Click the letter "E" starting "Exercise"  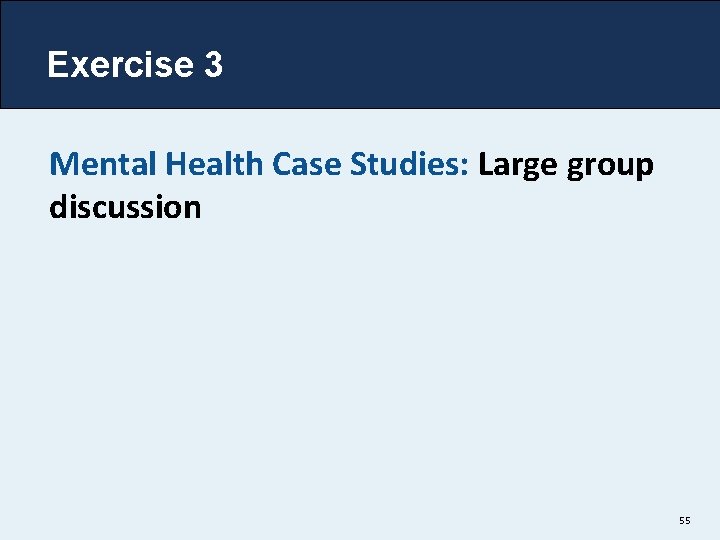click(x=57, y=64)
